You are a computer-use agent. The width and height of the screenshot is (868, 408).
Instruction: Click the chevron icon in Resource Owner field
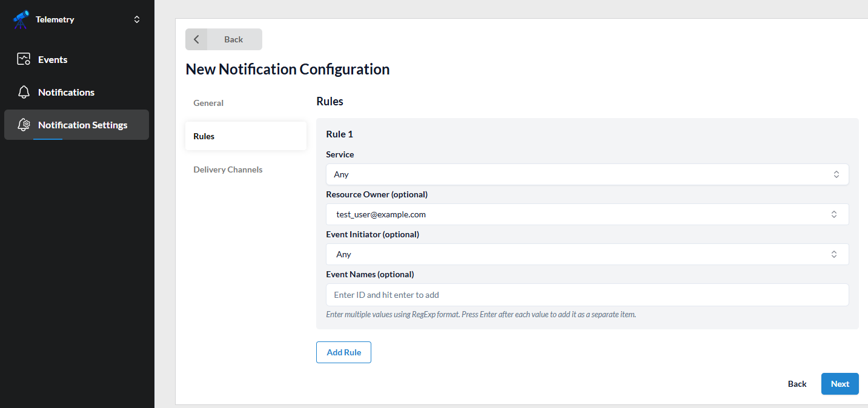[x=834, y=214]
